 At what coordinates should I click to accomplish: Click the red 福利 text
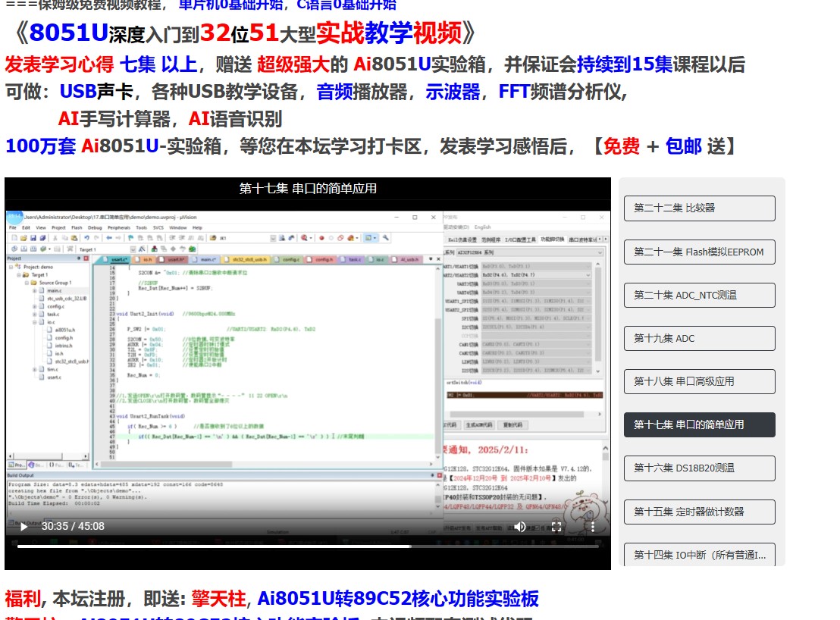point(23,599)
